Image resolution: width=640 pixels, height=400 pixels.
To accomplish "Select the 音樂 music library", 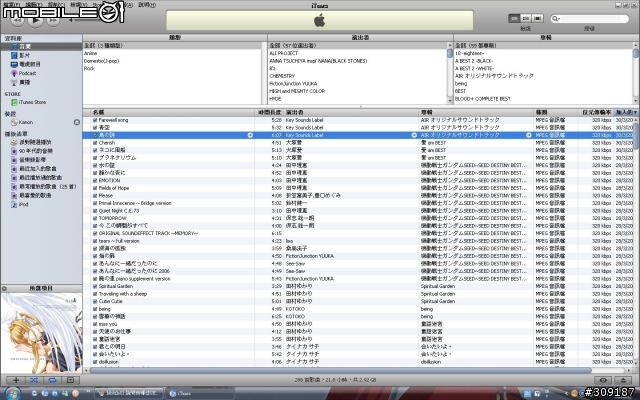I will coord(25,47).
